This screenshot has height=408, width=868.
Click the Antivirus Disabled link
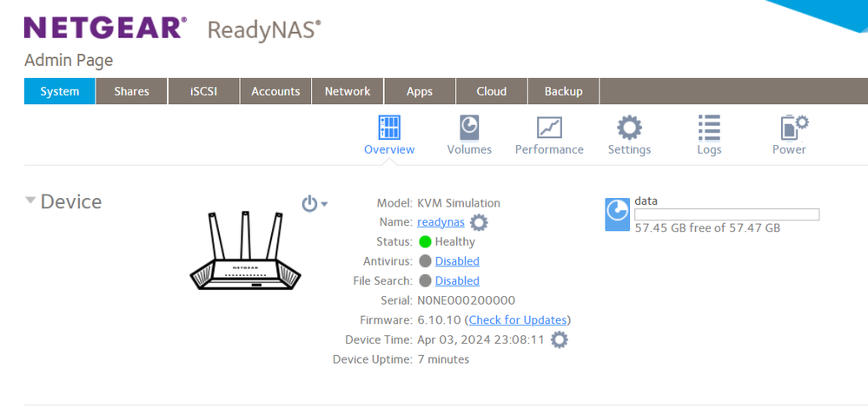tap(457, 261)
